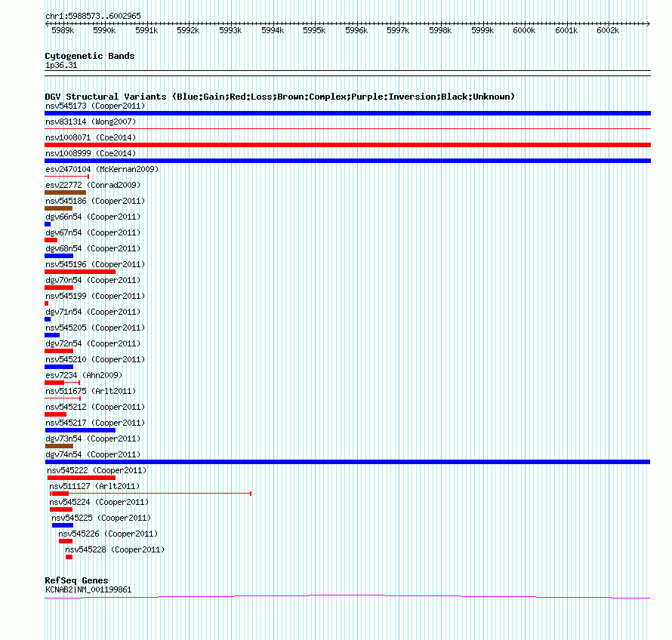Click the 6002k ruler position

click(608, 30)
